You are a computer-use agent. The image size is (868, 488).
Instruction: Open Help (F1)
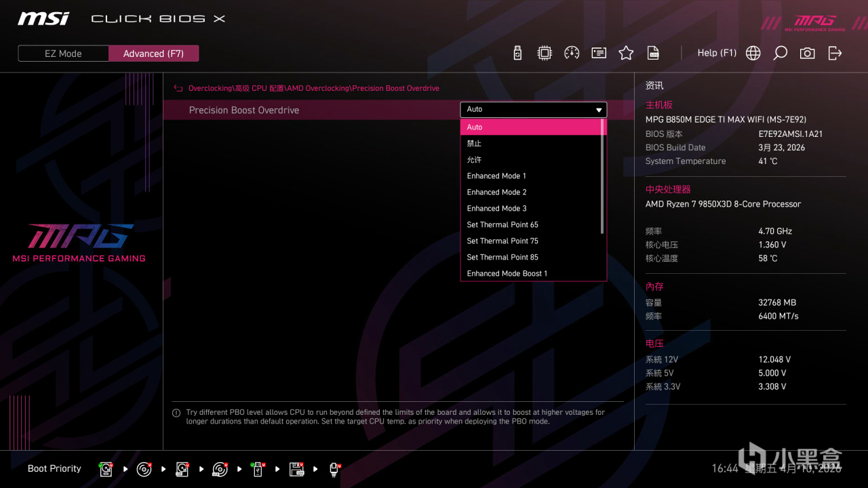[717, 53]
